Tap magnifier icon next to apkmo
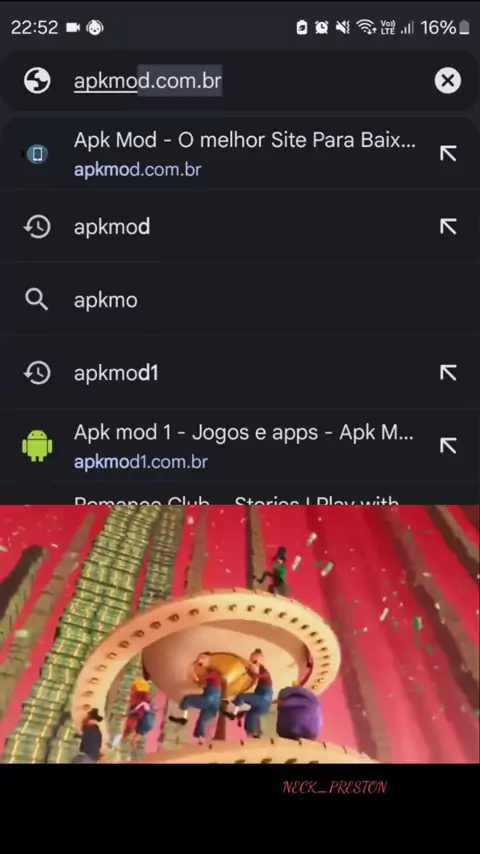The height and width of the screenshot is (854, 480). 37,300
